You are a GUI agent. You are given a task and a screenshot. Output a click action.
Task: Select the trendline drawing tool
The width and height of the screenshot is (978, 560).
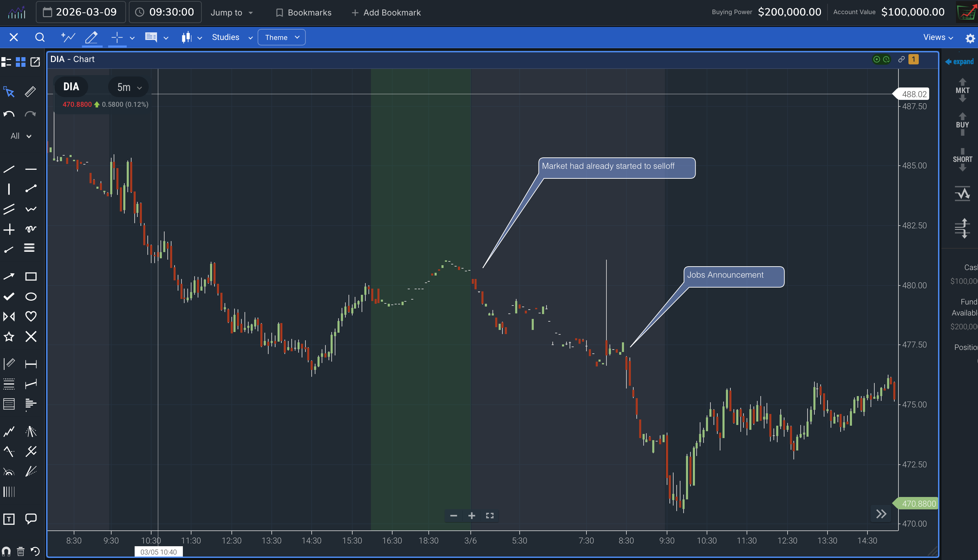9,168
